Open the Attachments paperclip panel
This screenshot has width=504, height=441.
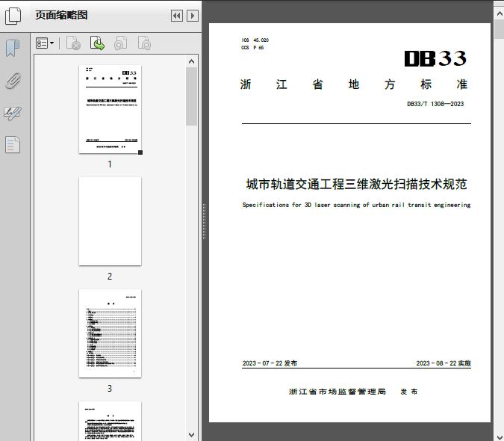(x=13, y=81)
